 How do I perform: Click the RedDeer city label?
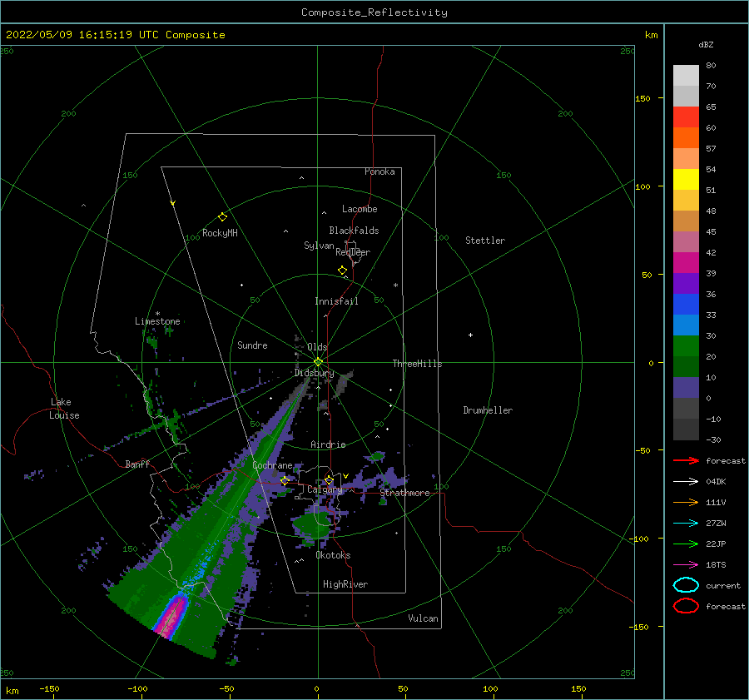353,252
